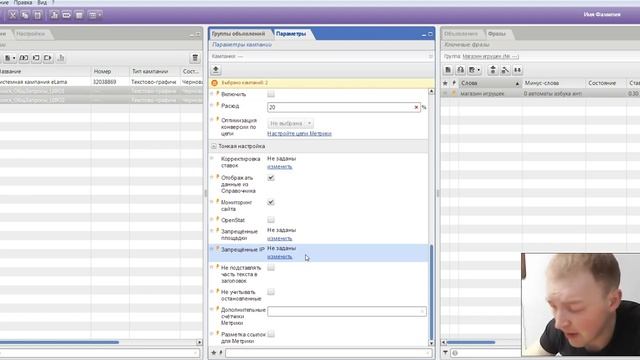
Task: Select campaign row with number 32038869
Action: point(101,82)
